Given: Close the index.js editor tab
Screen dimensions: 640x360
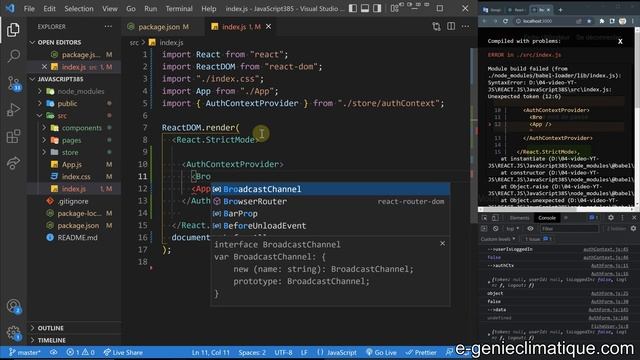Looking at the screenshot, I should point(269,27).
